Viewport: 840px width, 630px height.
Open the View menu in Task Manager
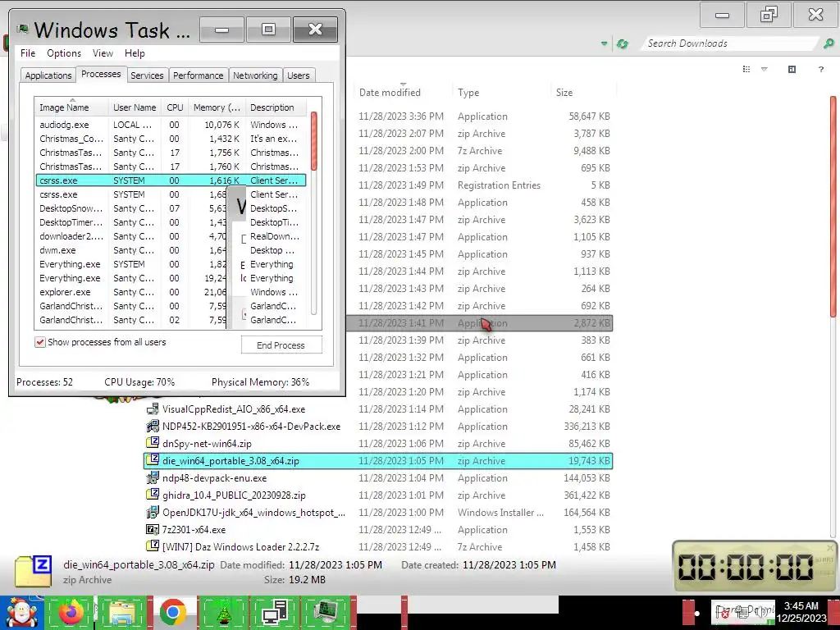coord(103,53)
